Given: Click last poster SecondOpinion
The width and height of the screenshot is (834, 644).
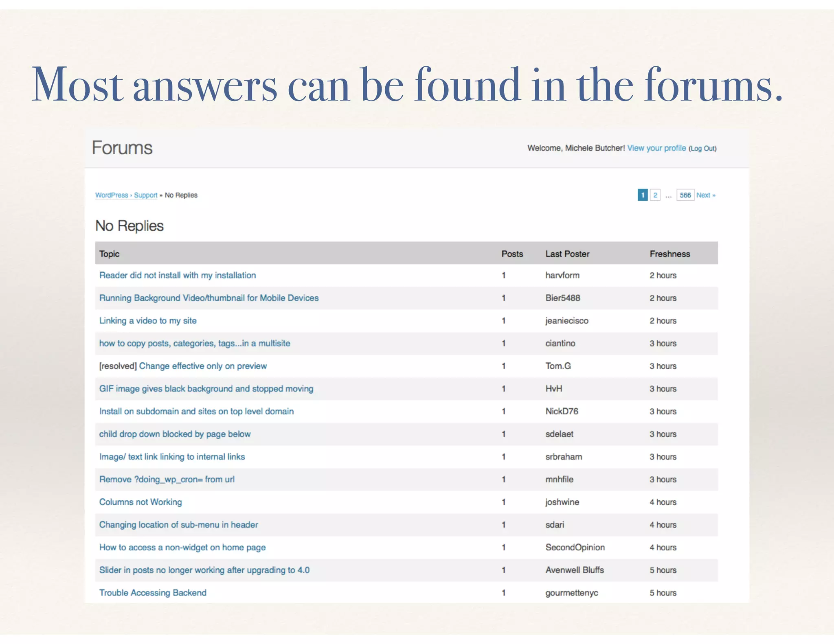Looking at the screenshot, I should click(x=575, y=548).
